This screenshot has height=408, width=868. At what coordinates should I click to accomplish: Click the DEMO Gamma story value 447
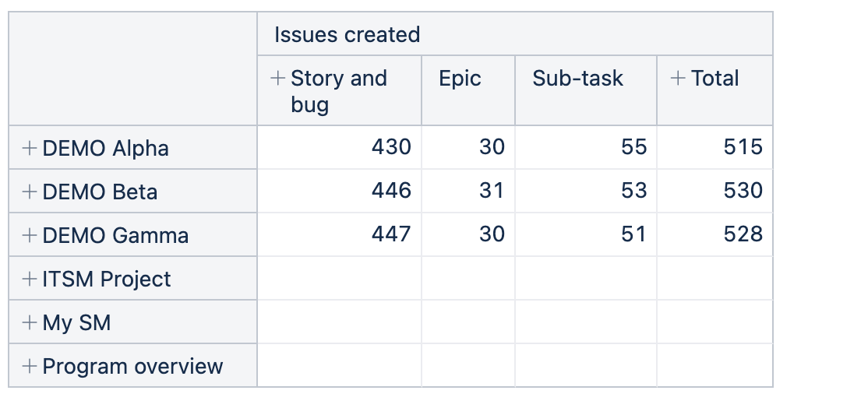[391, 234]
